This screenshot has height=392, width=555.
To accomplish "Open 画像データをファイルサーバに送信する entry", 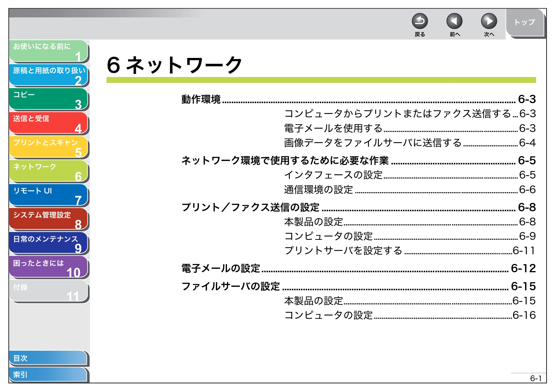I will (410, 143).
